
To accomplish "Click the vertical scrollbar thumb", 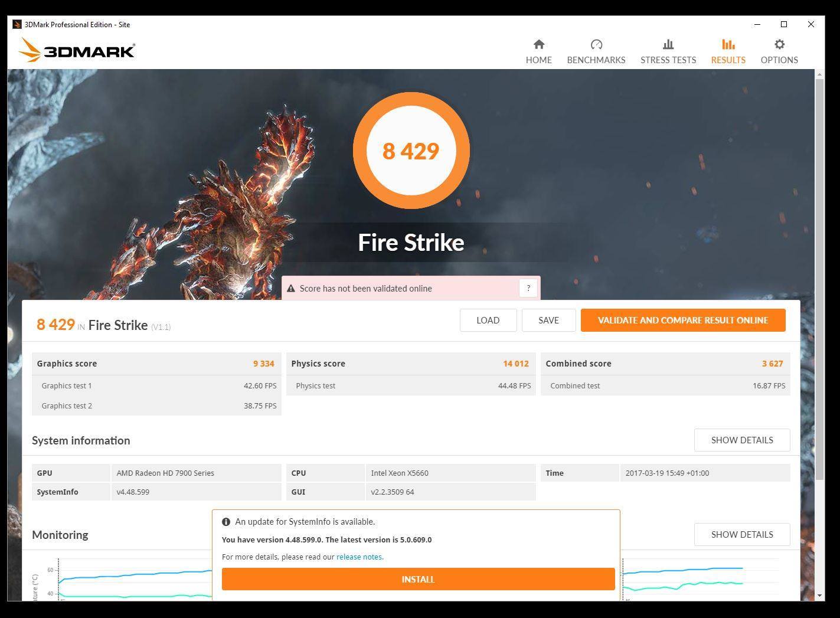I will pyautogui.click(x=819, y=279).
